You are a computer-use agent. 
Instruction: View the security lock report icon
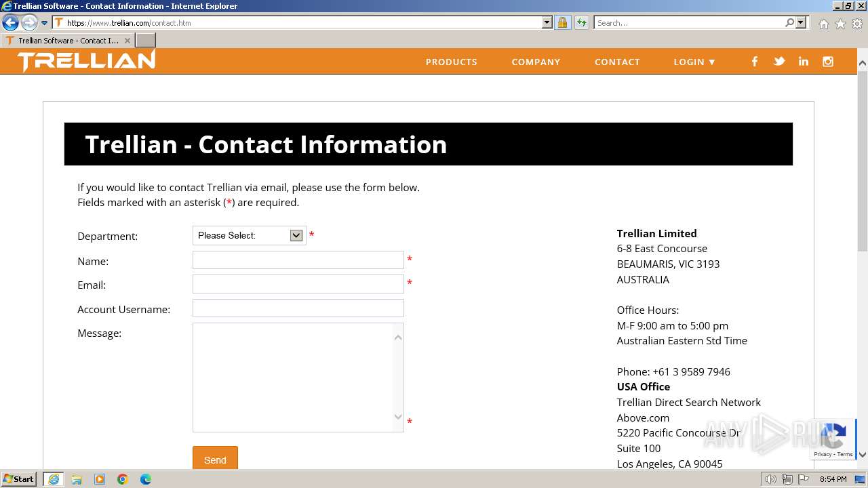(x=562, y=22)
